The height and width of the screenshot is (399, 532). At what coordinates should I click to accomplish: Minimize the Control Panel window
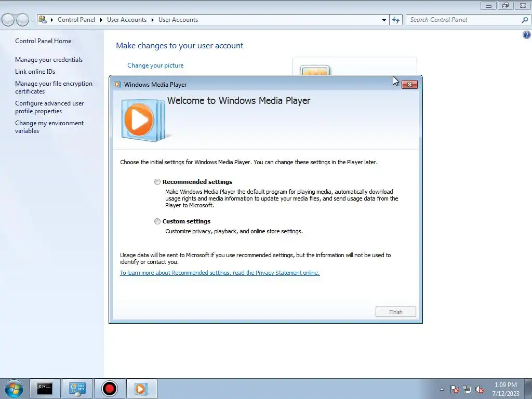pyautogui.click(x=488, y=5)
